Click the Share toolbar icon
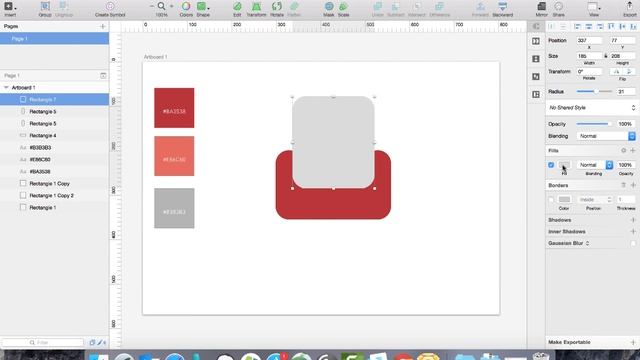This screenshot has width=640, height=360. [559, 6]
